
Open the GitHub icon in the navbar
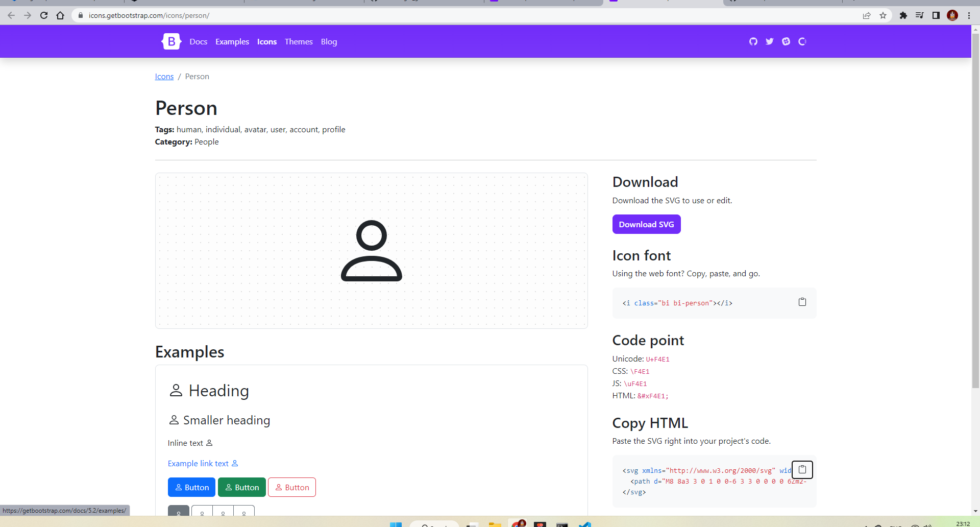tap(753, 41)
